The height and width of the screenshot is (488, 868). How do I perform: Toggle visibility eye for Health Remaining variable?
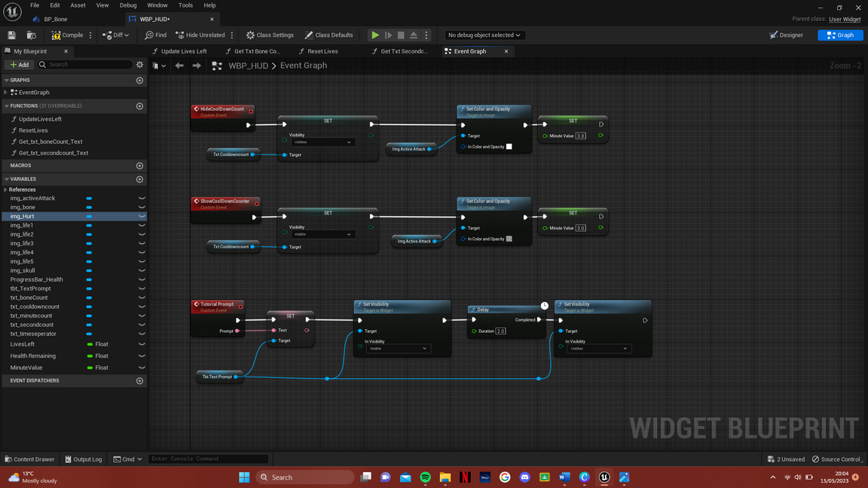pyautogui.click(x=142, y=355)
